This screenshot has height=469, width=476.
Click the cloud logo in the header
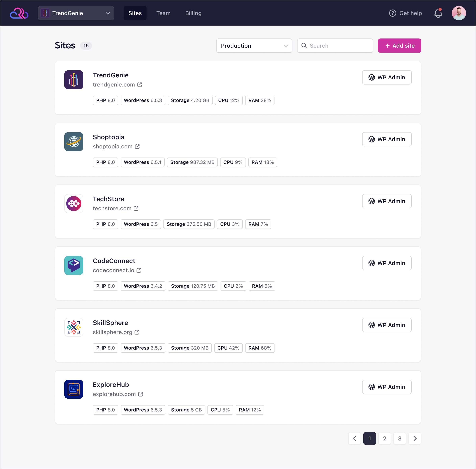point(19,13)
